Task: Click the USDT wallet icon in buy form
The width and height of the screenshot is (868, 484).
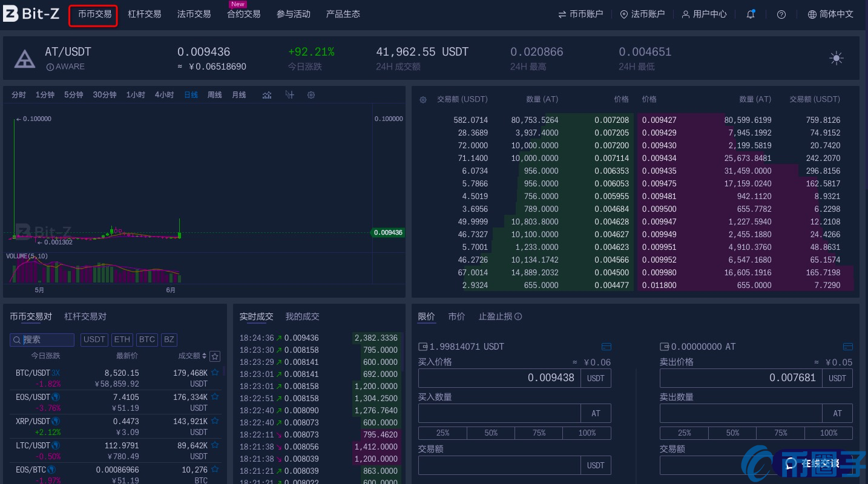Action: (423, 347)
